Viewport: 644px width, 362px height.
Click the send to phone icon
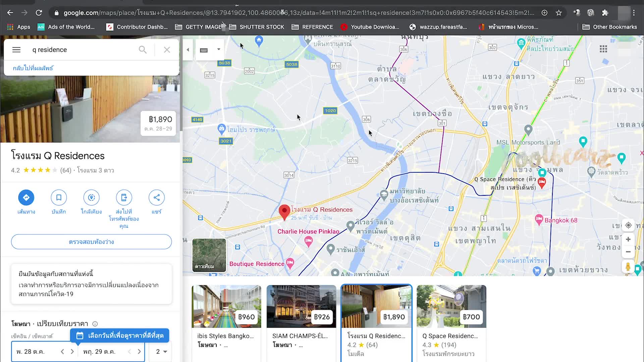tap(124, 198)
